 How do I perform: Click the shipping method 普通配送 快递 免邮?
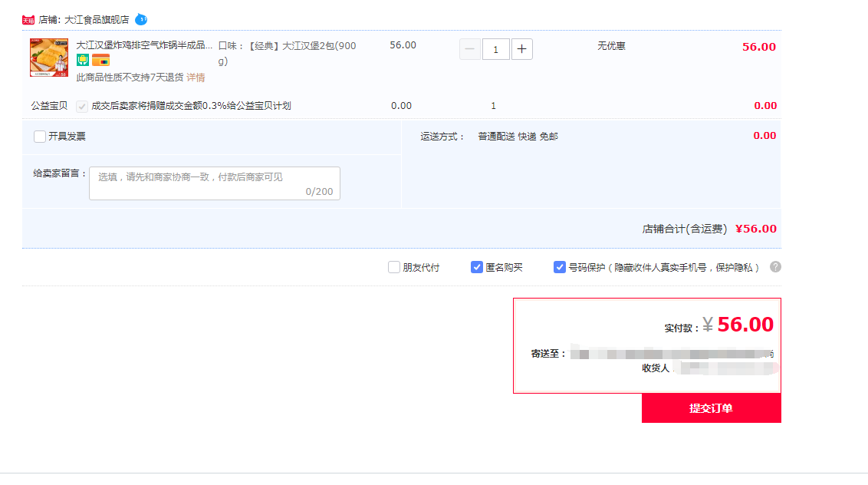point(518,137)
